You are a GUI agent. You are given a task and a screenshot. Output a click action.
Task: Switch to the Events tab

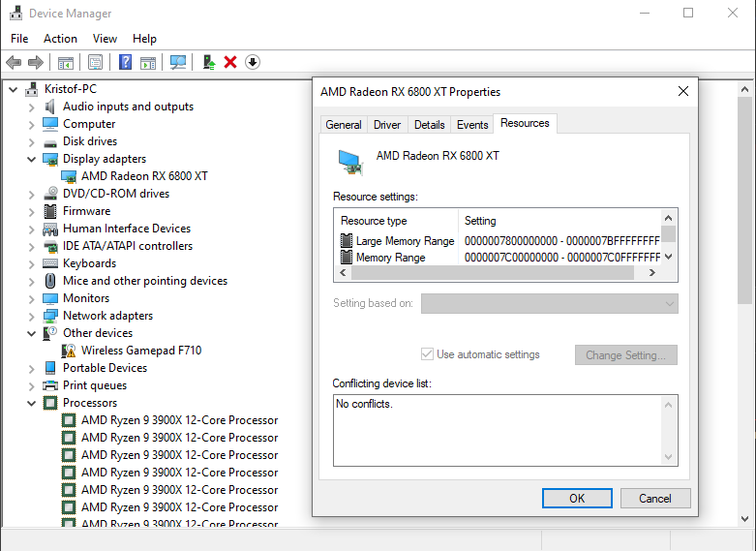[x=472, y=125]
